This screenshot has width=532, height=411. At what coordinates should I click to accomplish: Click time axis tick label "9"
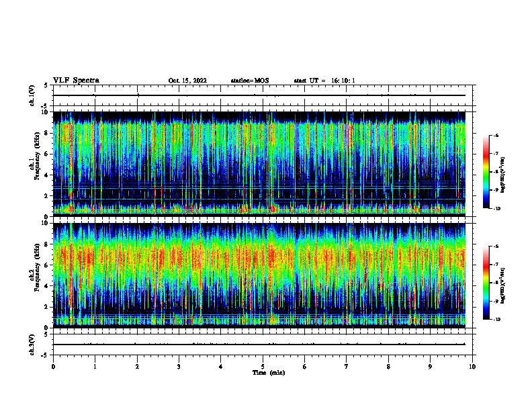pyautogui.click(x=430, y=367)
